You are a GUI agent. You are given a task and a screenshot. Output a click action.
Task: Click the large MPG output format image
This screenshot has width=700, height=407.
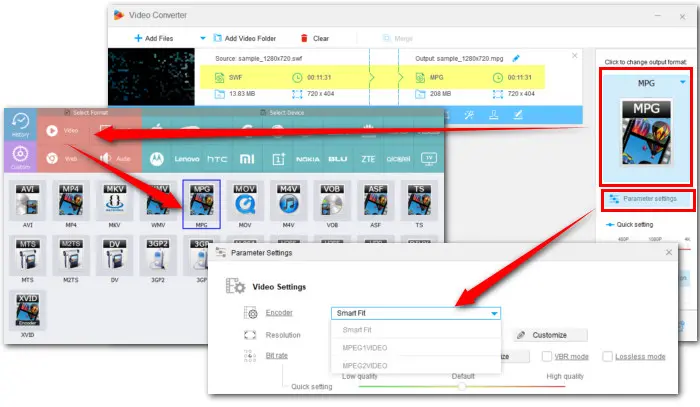(x=646, y=132)
